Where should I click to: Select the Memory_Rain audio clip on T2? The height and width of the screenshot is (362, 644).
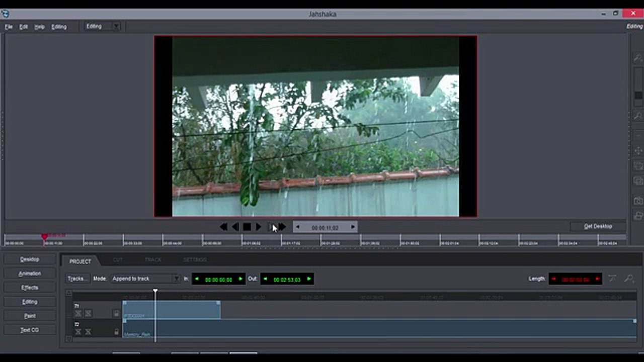[x=380, y=328]
